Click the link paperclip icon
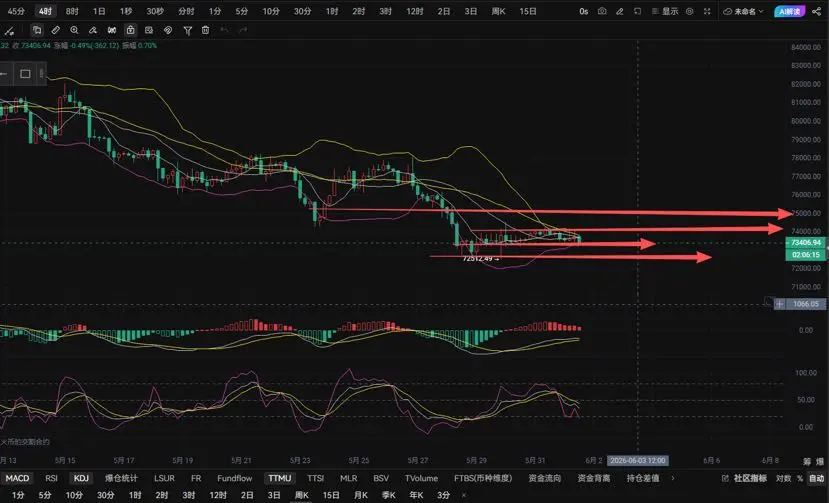Image resolution: width=829 pixels, height=503 pixels. point(168,30)
